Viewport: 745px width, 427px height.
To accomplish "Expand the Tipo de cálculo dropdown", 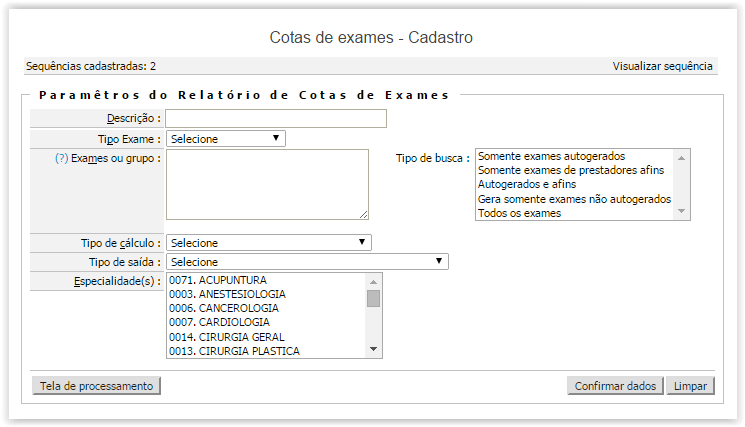I will 268,243.
